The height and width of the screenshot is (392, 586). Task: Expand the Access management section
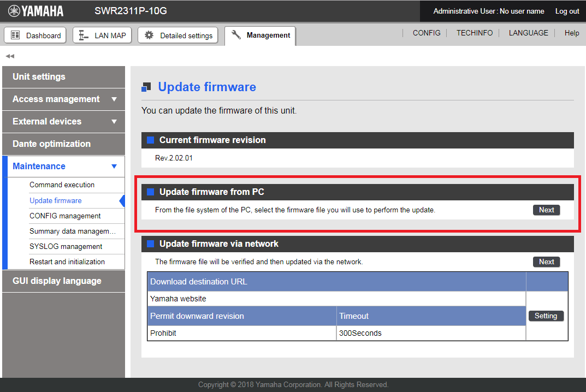pos(63,99)
